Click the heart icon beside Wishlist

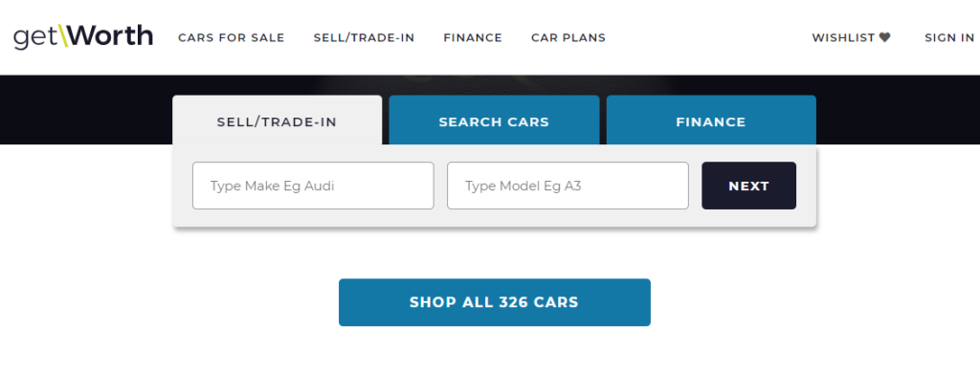(x=884, y=37)
